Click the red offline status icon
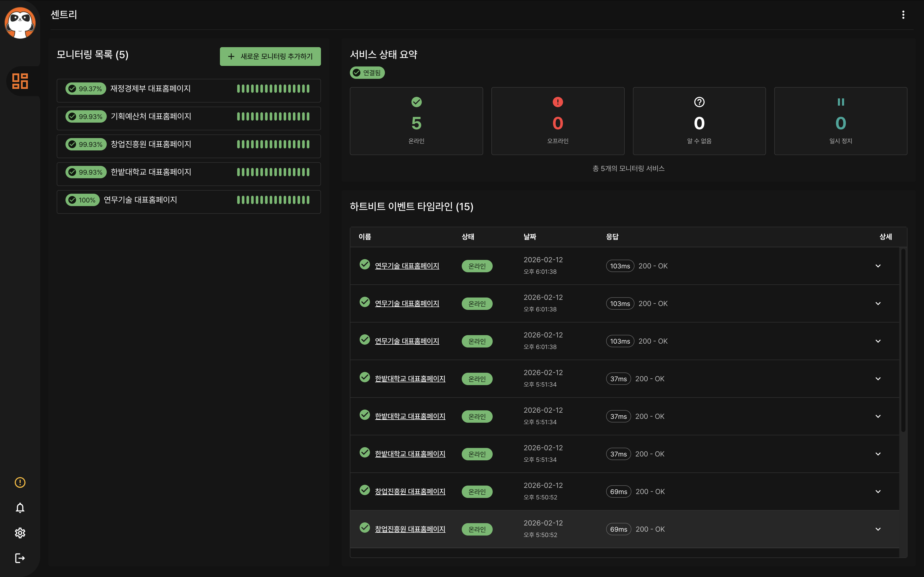Viewport: 924px width, 577px height. tap(557, 102)
